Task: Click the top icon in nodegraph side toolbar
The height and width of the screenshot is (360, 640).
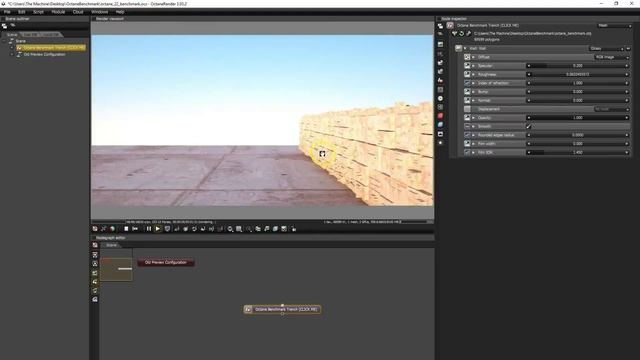Action: [95, 245]
